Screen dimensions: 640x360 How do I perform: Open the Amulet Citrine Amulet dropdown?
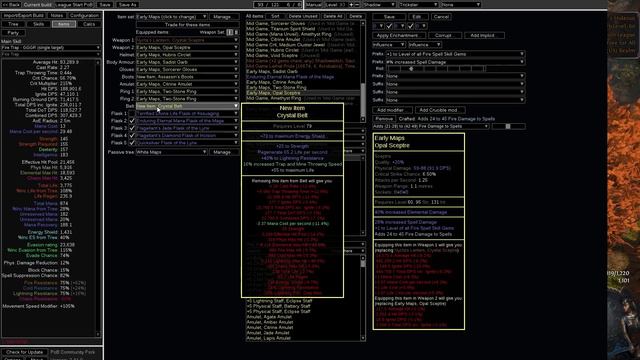tap(187, 84)
